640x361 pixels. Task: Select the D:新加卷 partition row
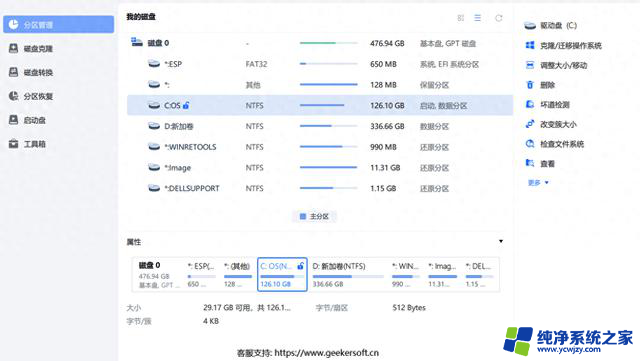click(x=320, y=126)
